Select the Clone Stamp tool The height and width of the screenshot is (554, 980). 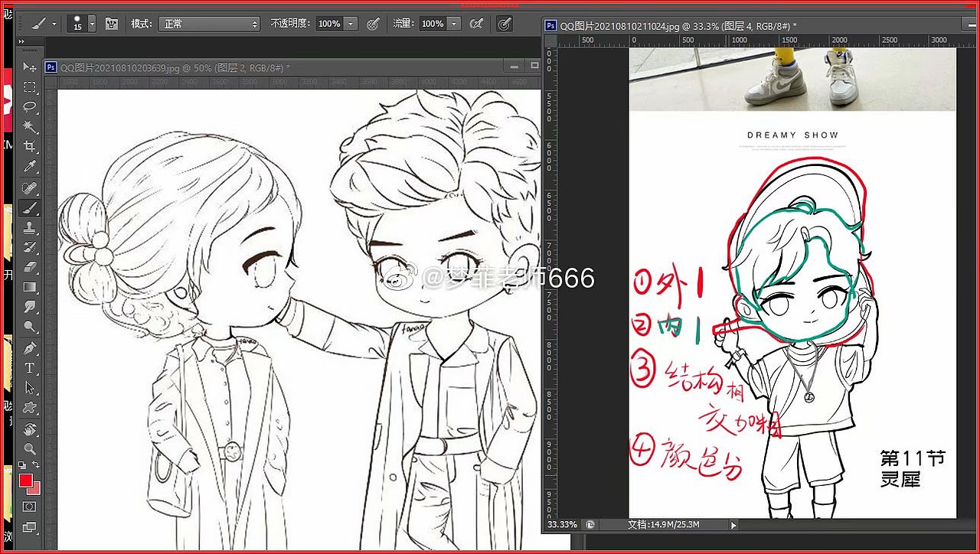click(x=30, y=228)
